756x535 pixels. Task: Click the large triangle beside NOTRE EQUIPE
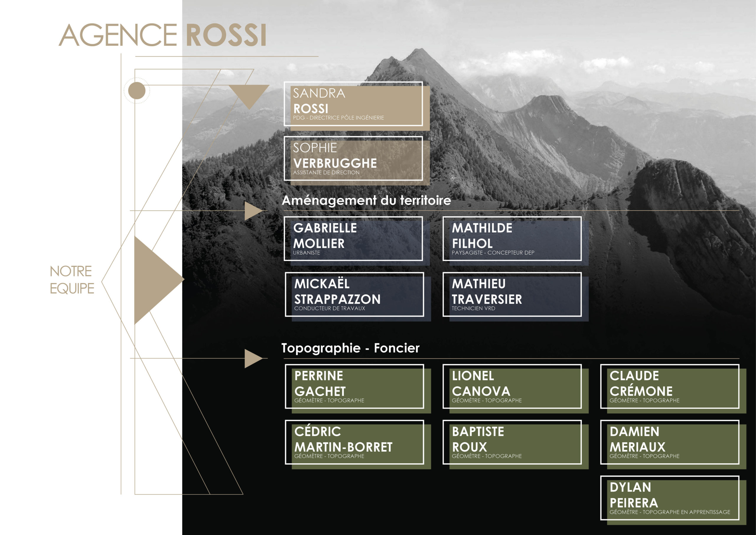coord(159,280)
